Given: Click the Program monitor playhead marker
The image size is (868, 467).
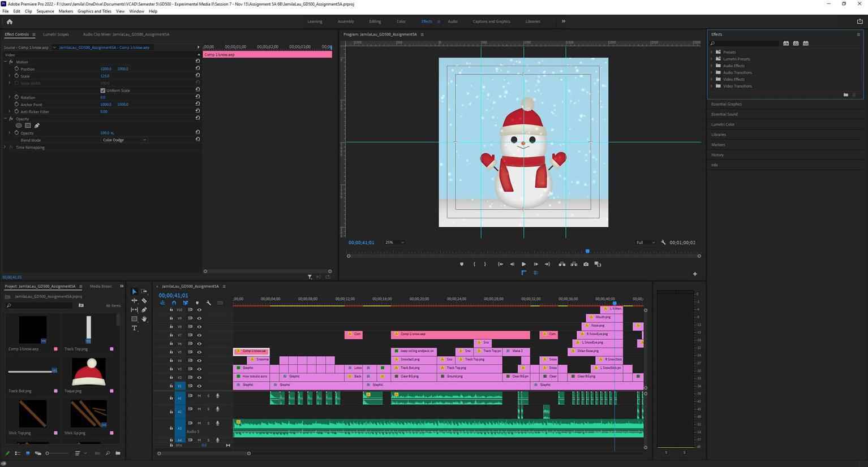Looking at the screenshot, I should [x=587, y=251].
